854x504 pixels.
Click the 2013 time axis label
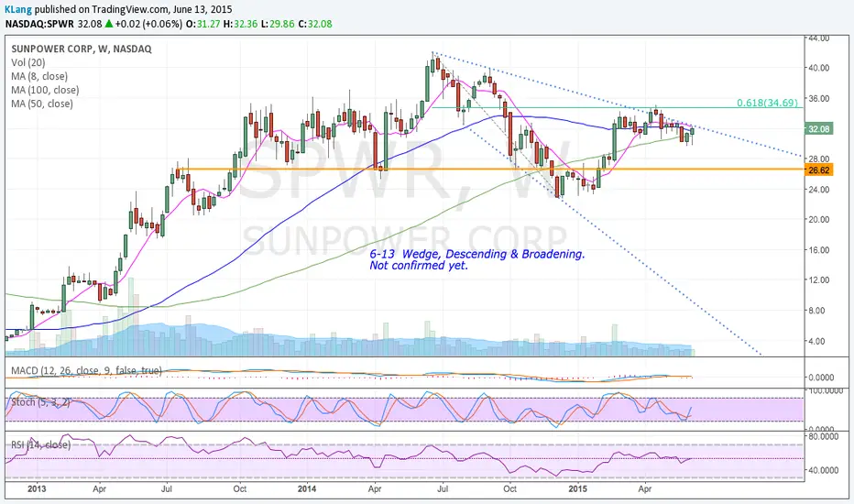tap(37, 488)
